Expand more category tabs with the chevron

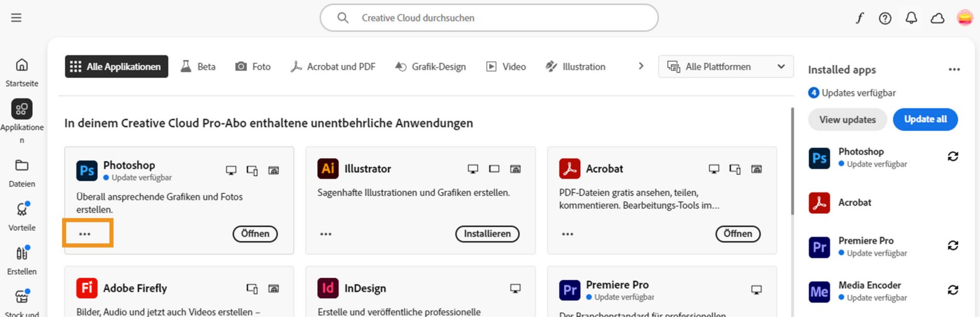[x=641, y=66]
